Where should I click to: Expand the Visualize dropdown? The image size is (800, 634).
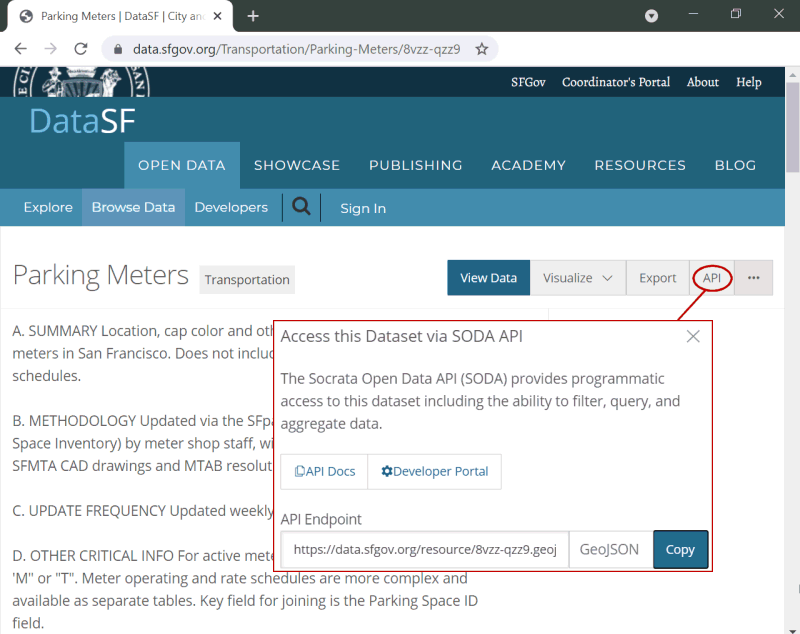point(578,278)
